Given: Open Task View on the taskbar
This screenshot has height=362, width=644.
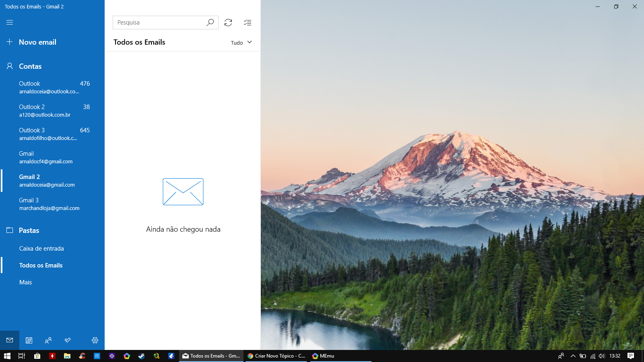Looking at the screenshot, I should pos(22,356).
